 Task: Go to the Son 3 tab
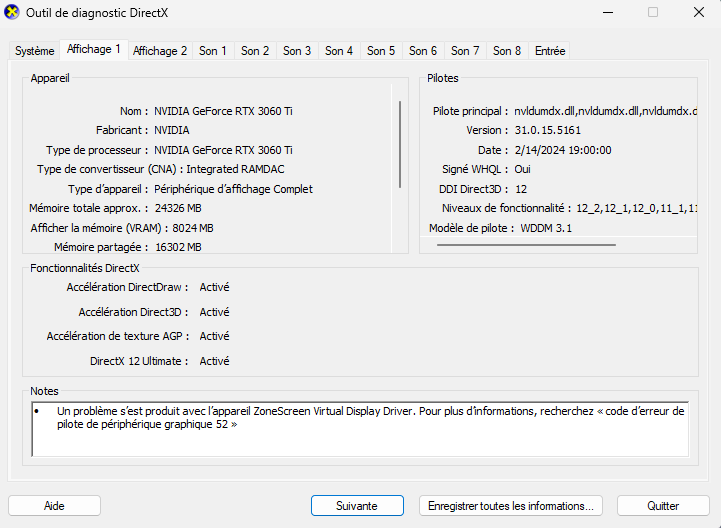(x=297, y=51)
